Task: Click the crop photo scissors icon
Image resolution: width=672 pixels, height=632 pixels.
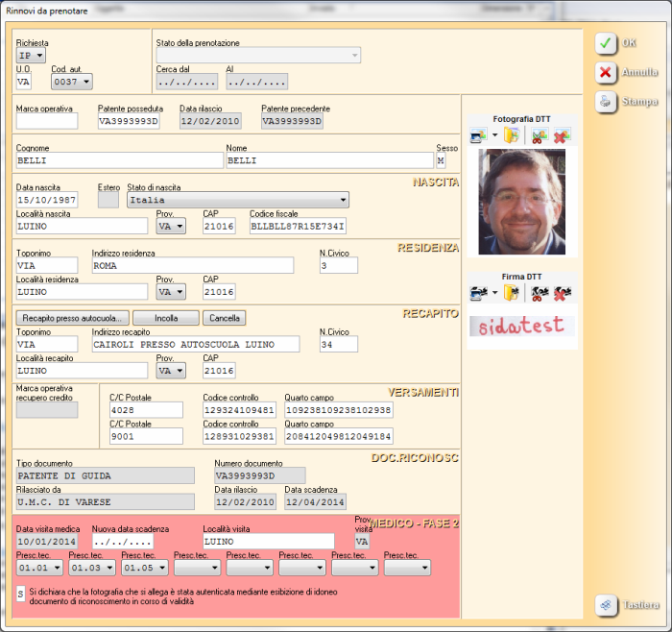Action: point(540,137)
